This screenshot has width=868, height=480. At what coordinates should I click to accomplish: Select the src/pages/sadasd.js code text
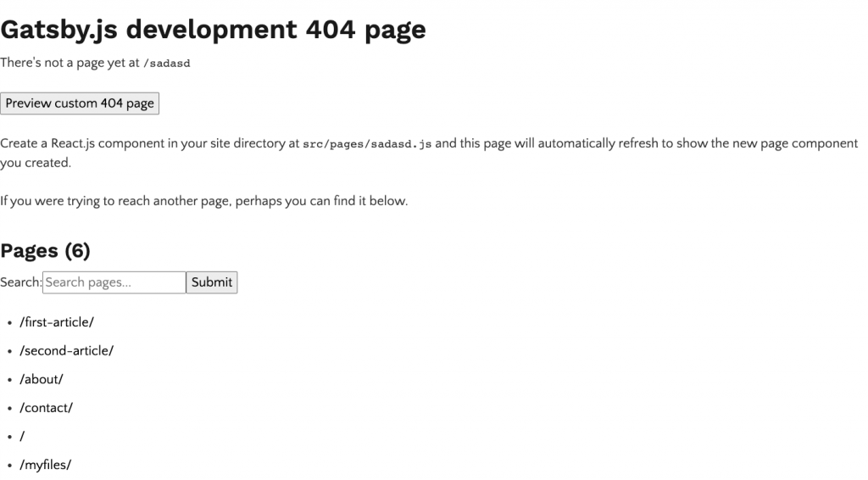[367, 144]
